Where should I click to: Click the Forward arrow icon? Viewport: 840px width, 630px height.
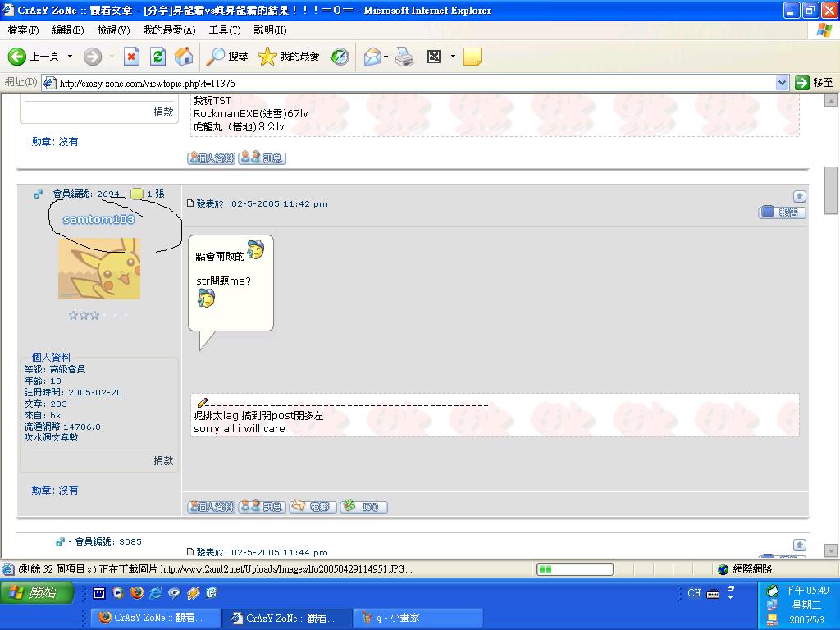click(x=93, y=57)
